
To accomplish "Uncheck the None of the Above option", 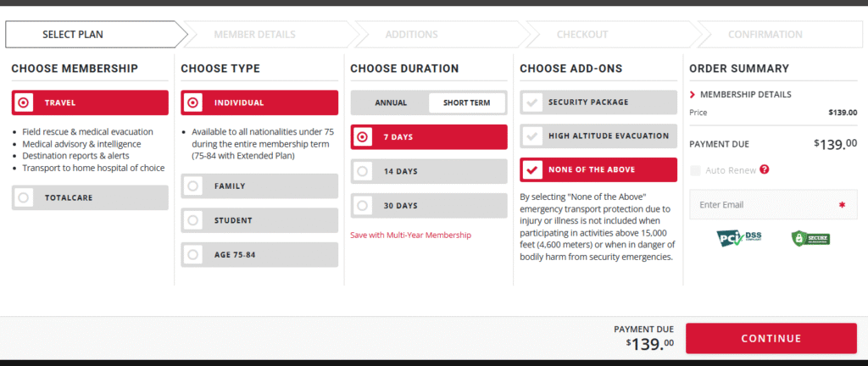I will click(598, 169).
